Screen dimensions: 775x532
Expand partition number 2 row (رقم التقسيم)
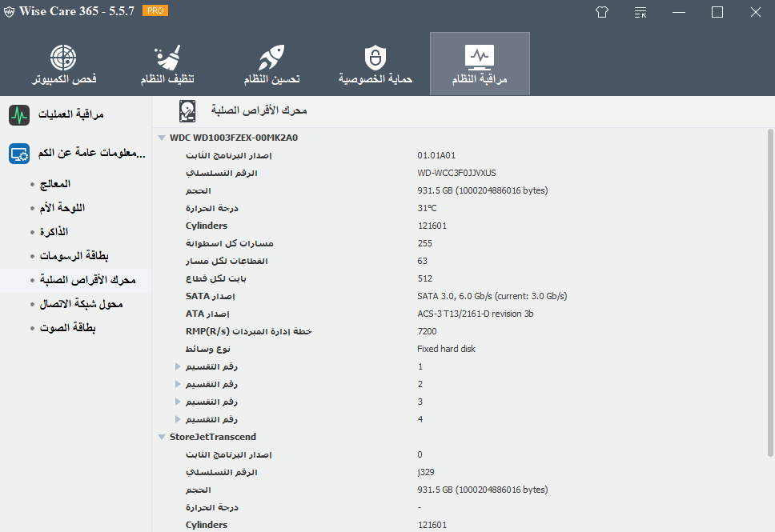tap(178, 384)
